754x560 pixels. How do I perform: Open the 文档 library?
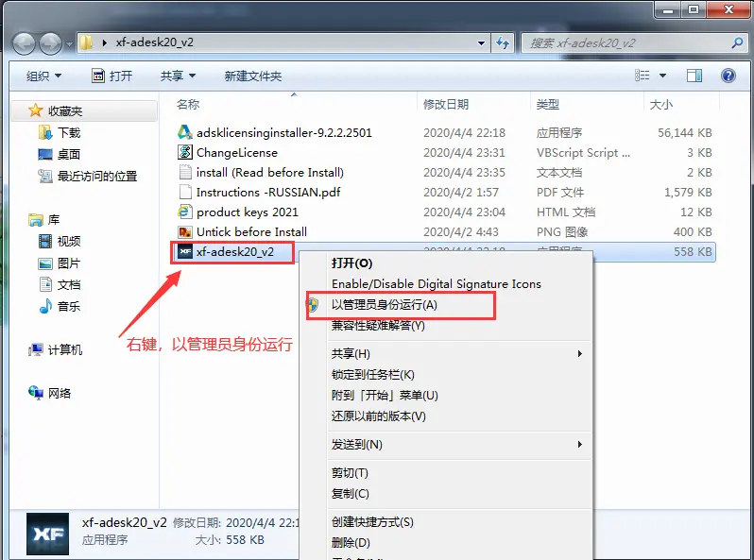click(x=69, y=285)
